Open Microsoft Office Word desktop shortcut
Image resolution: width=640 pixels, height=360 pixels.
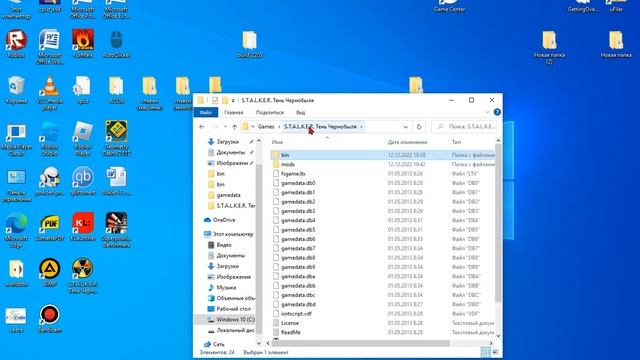(x=49, y=47)
